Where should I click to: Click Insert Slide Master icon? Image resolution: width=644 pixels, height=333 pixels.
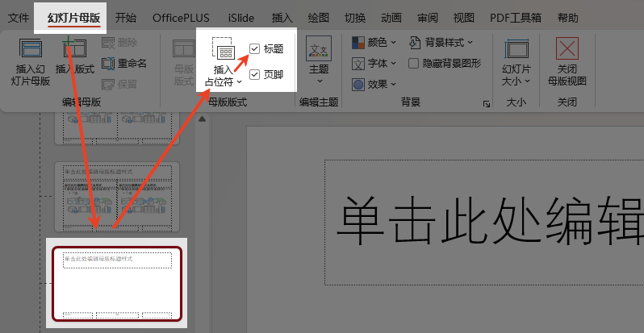point(30,52)
